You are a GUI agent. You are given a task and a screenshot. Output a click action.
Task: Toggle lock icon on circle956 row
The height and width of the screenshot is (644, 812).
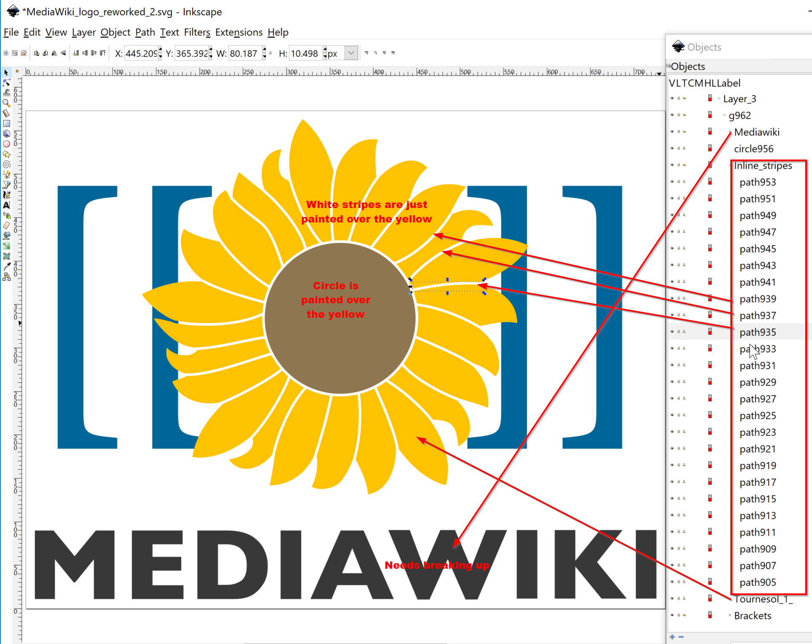(678, 148)
